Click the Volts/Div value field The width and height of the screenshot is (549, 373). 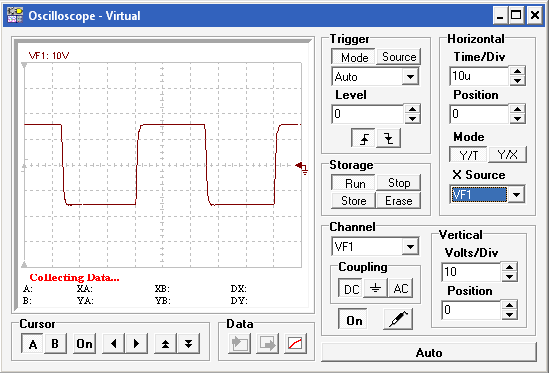click(x=471, y=272)
